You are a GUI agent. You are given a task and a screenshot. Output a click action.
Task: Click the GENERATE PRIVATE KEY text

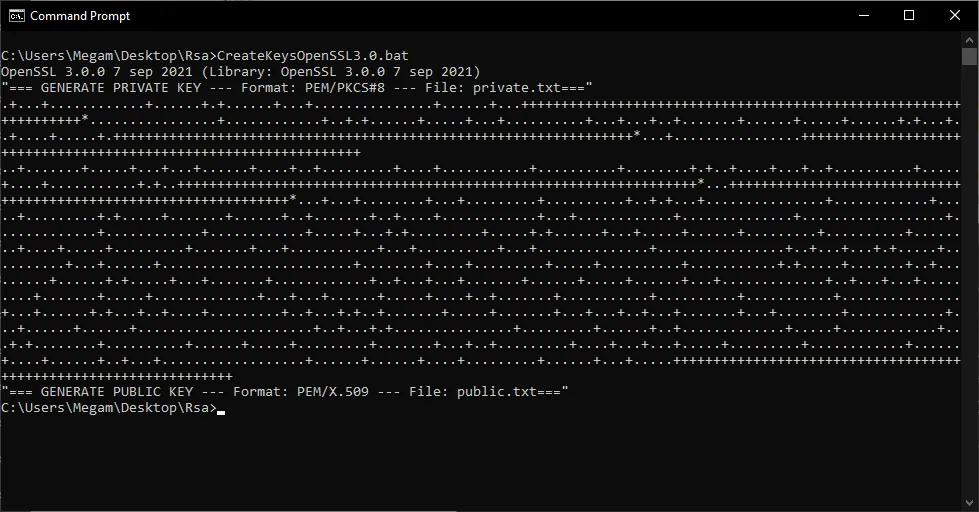(121, 88)
